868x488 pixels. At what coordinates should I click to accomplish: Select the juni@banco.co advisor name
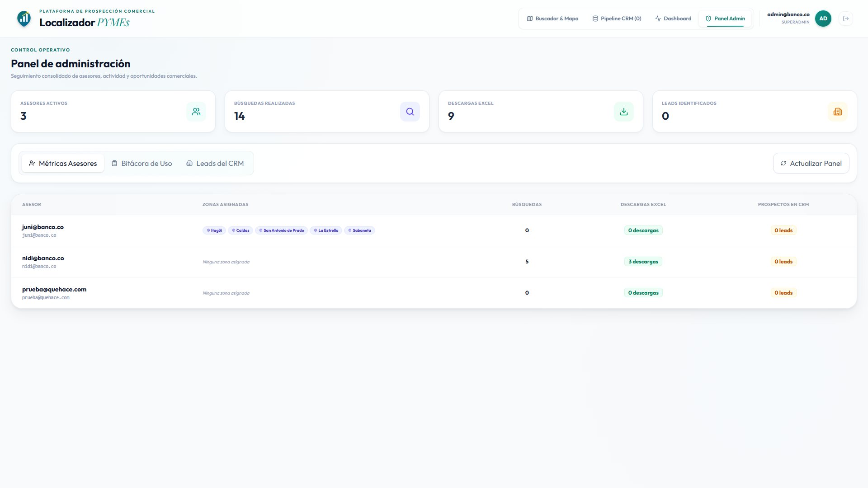click(43, 227)
